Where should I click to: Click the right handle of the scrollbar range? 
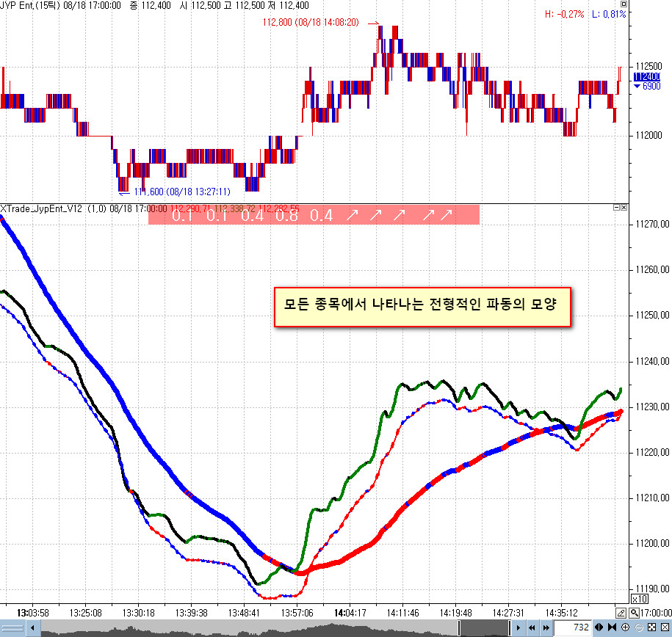click(510, 628)
